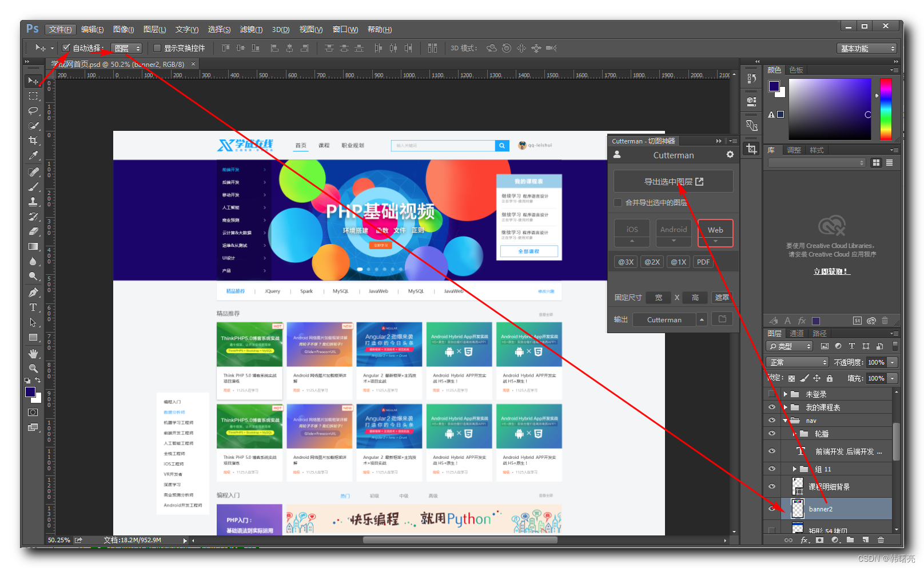Hide the 课程明细背景 layer

(771, 486)
